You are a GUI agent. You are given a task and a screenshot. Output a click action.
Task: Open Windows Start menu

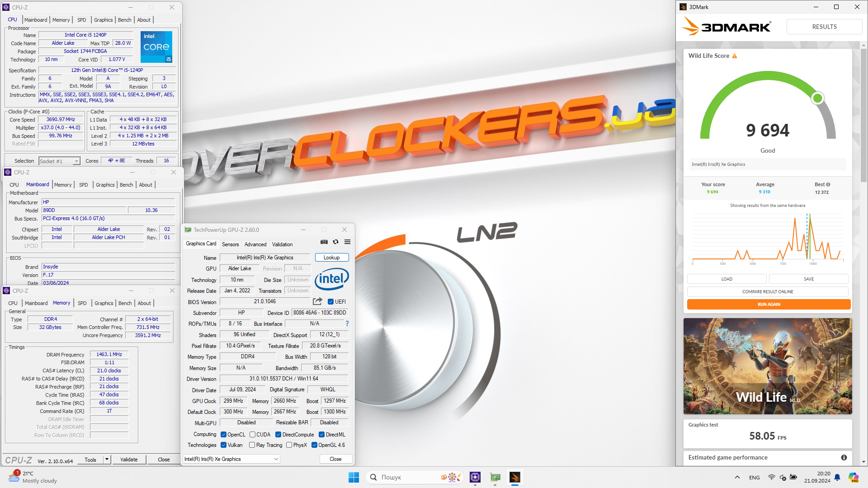(354, 477)
